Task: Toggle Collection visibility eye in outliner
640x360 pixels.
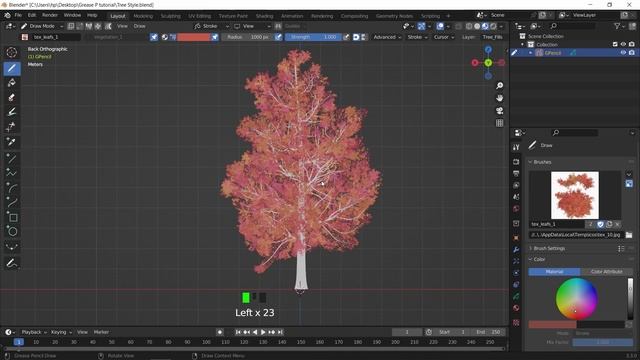Action: click(x=623, y=44)
